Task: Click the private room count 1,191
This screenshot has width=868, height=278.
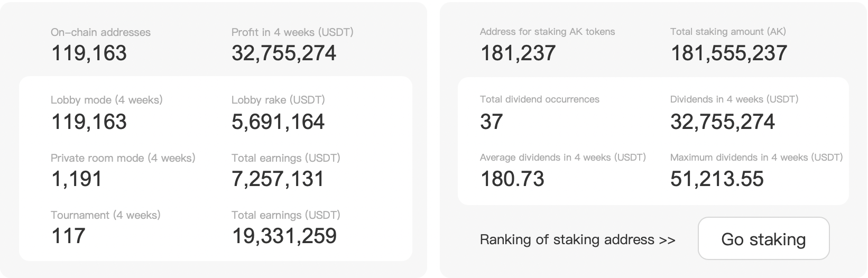Action: tap(77, 179)
